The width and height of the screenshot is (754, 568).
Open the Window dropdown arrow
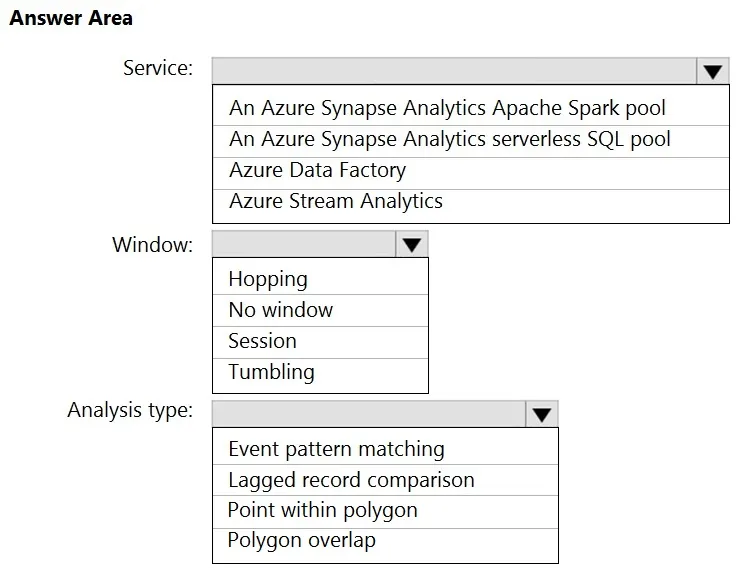pos(412,244)
